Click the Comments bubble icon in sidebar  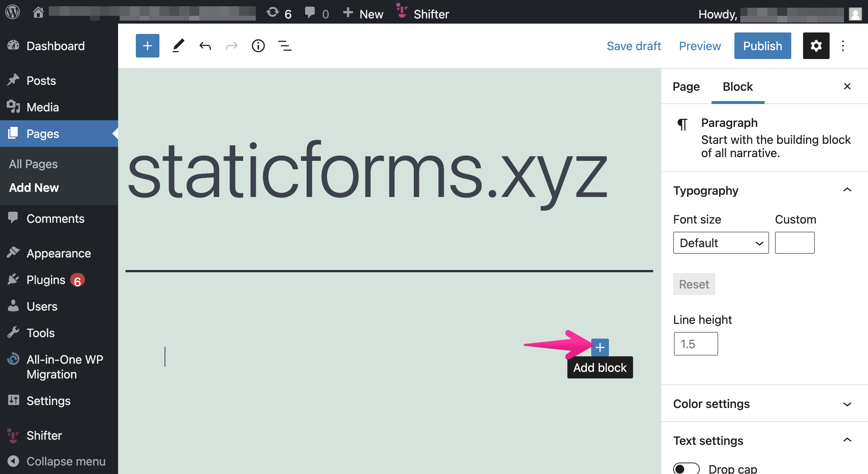(13, 218)
